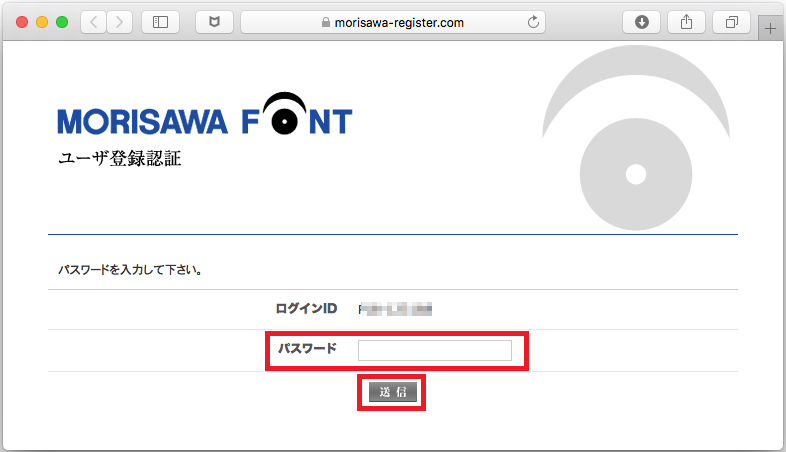Toggle the Safari sidebar

pyautogui.click(x=160, y=22)
